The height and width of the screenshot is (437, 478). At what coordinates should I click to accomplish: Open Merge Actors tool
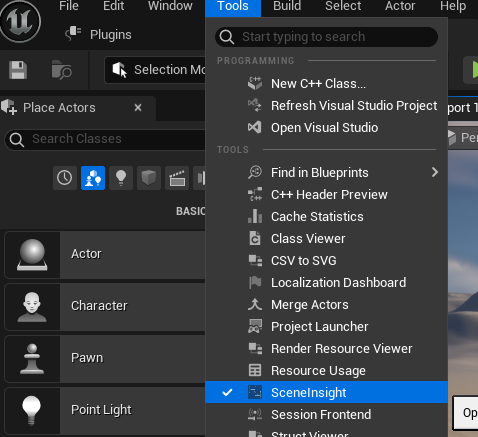(326, 305)
